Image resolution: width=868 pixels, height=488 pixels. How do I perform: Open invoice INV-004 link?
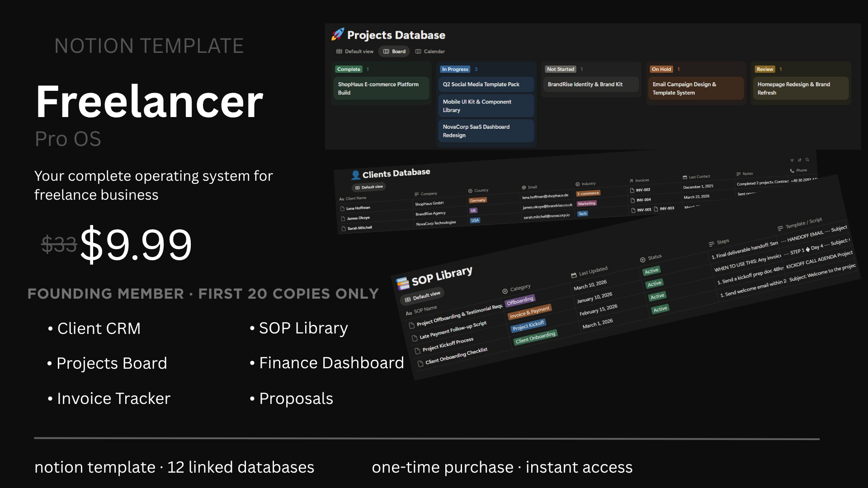(641, 200)
